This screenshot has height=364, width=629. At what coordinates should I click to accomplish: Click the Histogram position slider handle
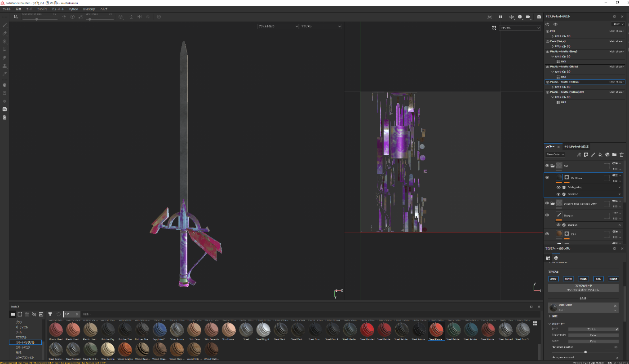pyautogui.click(x=585, y=352)
